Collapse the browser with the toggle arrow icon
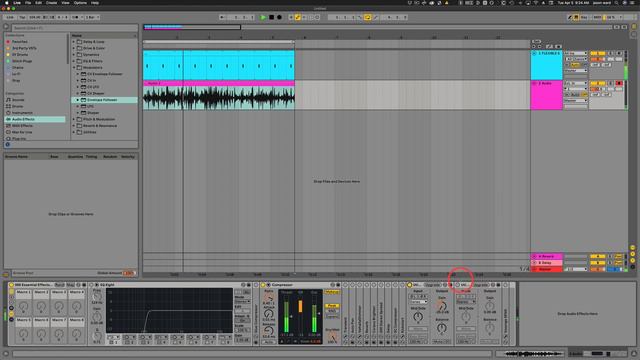This screenshot has height=360, width=640. click(6, 27)
